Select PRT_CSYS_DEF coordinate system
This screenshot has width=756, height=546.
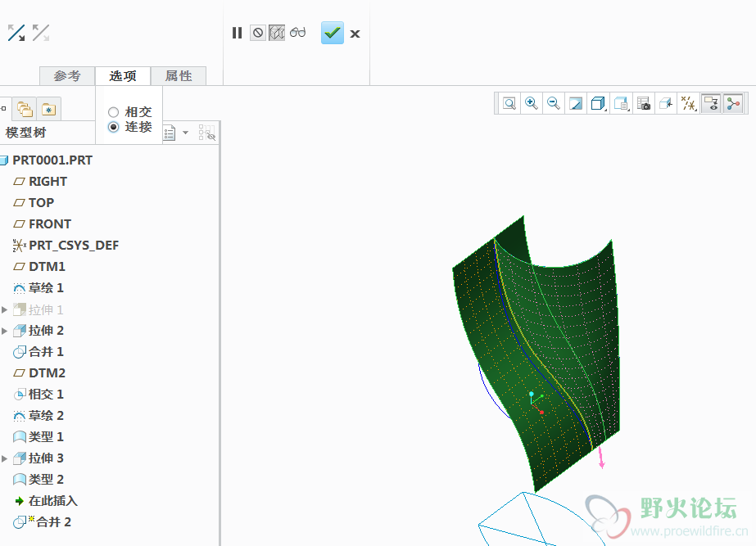(x=73, y=246)
